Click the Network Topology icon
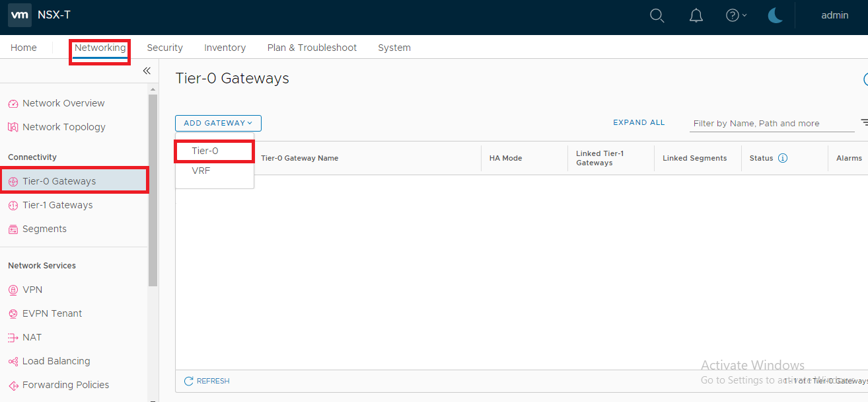This screenshot has height=402, width=868. coord(13,128)
